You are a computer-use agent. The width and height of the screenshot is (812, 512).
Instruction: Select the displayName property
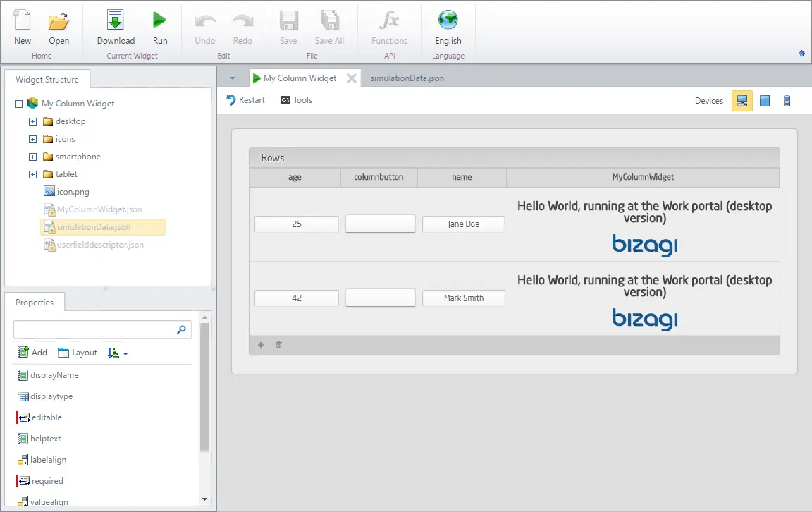point(48,375)
